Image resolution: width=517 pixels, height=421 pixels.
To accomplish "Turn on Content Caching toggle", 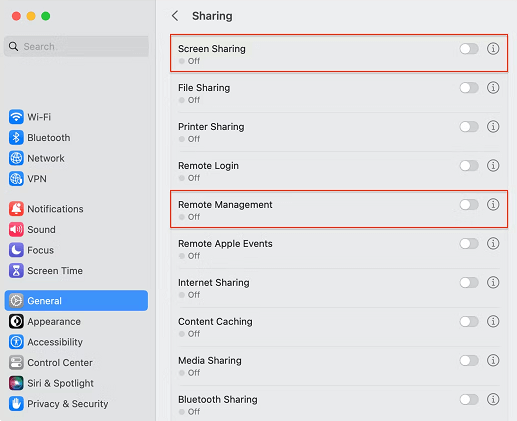I will coord(469,322).
